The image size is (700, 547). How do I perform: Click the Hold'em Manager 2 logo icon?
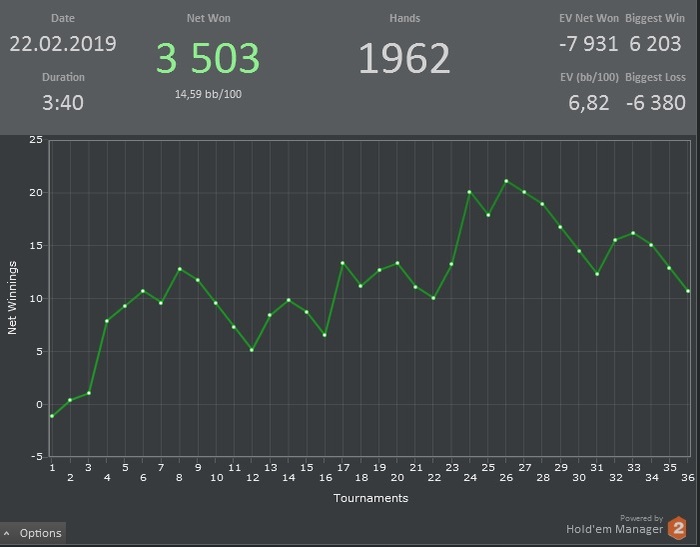point(677,528)
